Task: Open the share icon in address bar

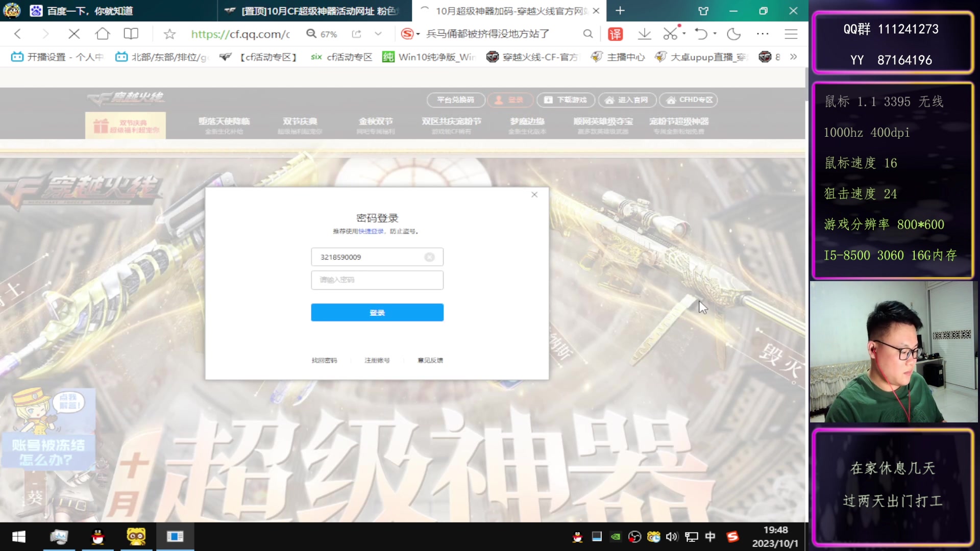Action: pyautogui.click(x=356, y=34)
